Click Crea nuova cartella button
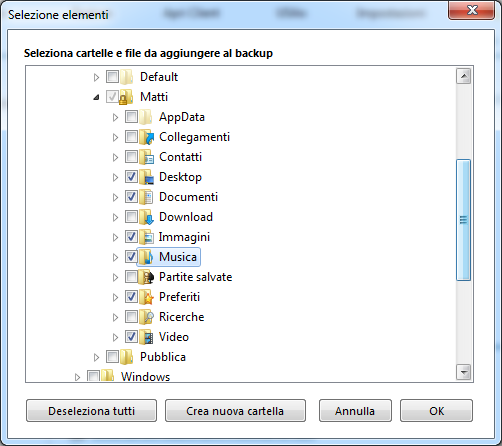502x446 pixels. pos(235,411)
